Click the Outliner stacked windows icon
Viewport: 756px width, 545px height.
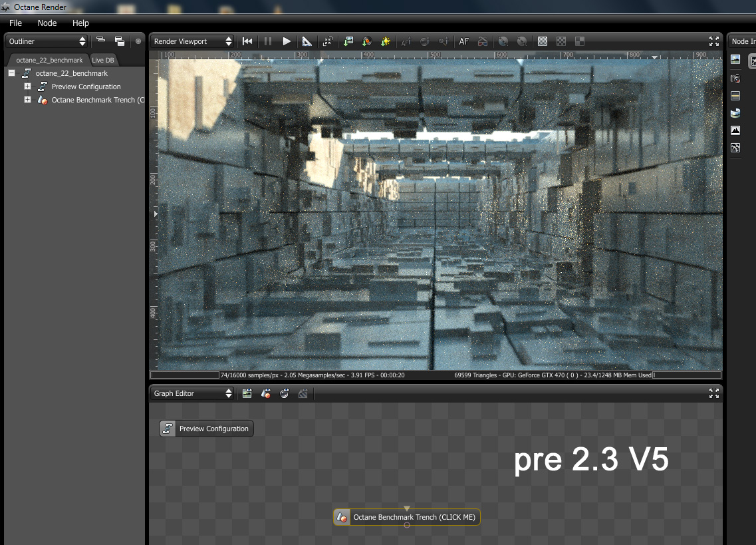pyautogui.click(x=120, y=41)
